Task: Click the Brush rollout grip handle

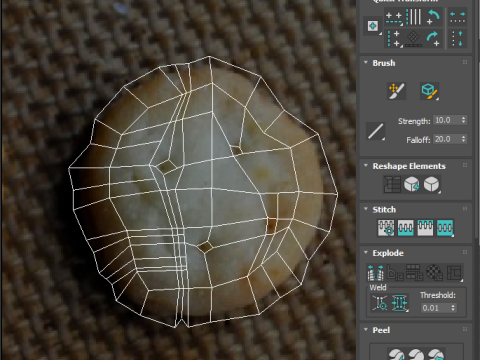Action: click(x=465, y=62)
